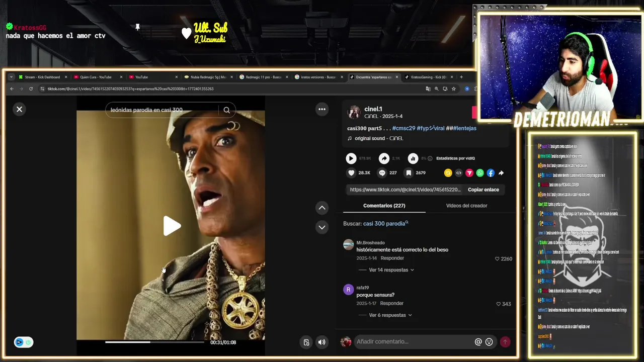The width and height of the screenshot is (644, 362).
Task: Go to the previous video with the up arrow
Action: tap(322, 208)
